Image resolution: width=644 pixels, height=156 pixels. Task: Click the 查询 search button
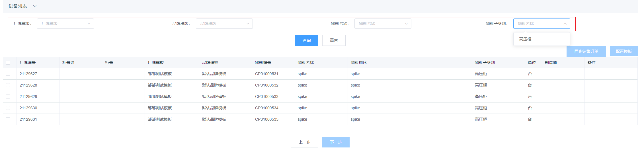click(x=306, y=40)
